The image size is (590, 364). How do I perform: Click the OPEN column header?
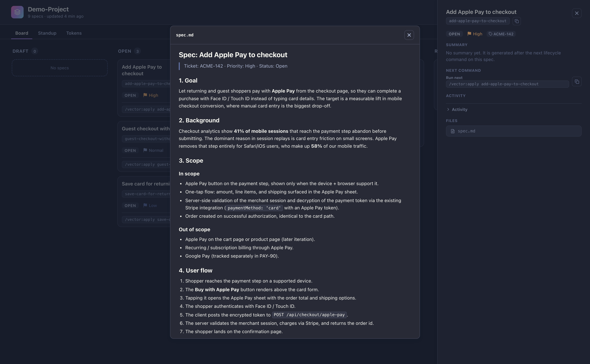(125, 51)
